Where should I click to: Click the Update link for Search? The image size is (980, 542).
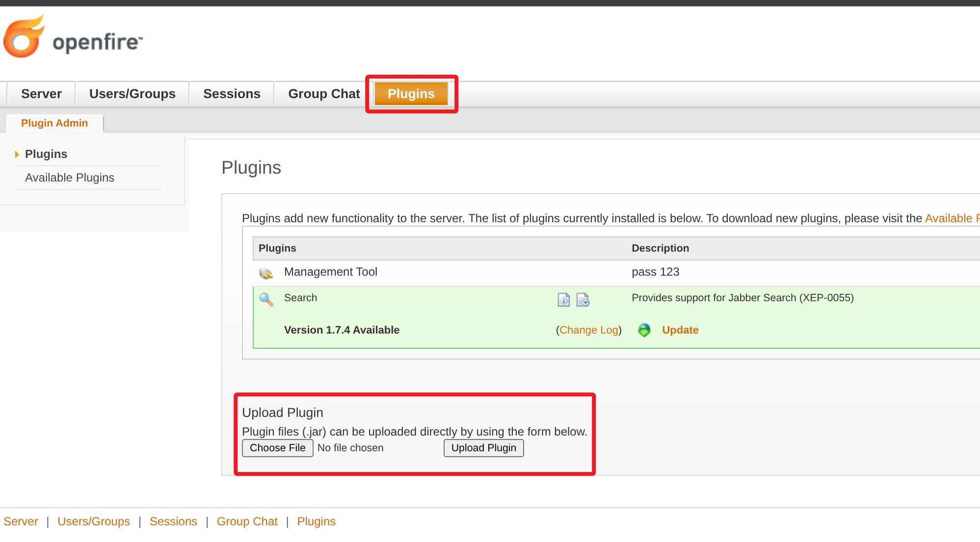[680, 330]
